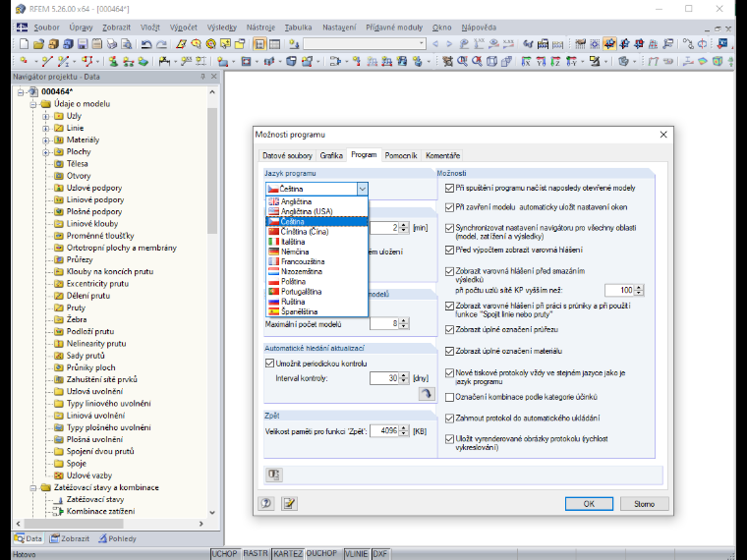Click the edit/notes icon beside help button

pos(289,503)
